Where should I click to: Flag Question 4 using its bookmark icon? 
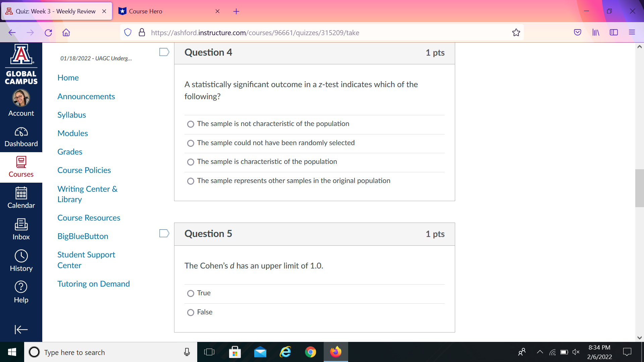click(164, 52)
